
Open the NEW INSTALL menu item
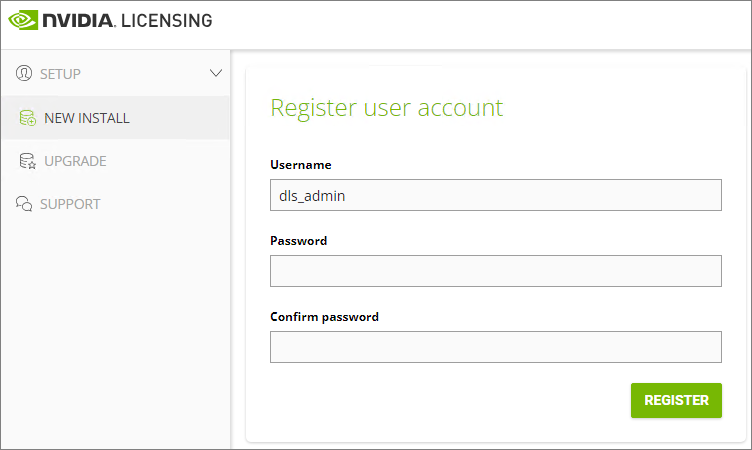(86, 118)
